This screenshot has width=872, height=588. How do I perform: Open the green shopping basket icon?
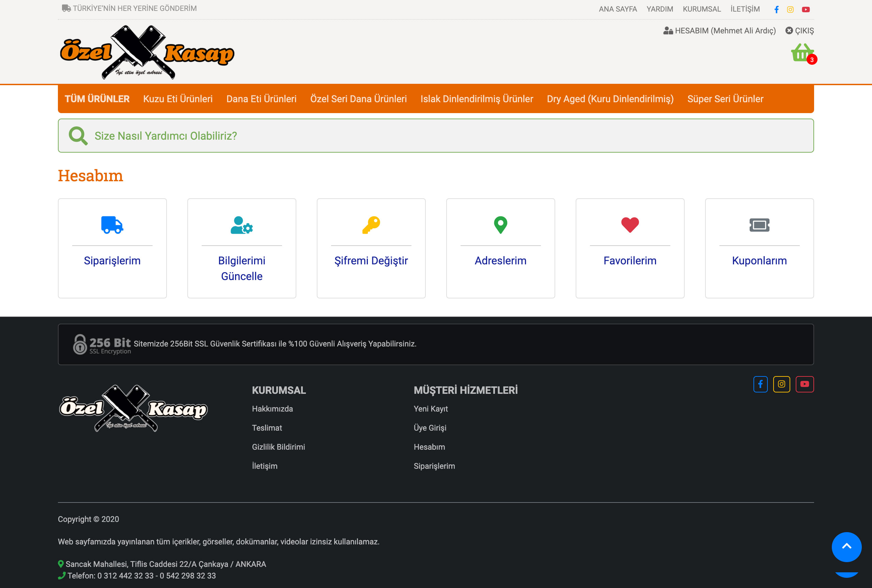tap(802, 53)
